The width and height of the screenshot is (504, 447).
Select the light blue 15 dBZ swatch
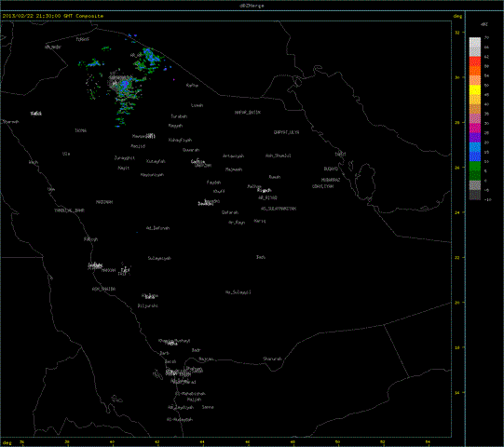click(x=475, y=147)
